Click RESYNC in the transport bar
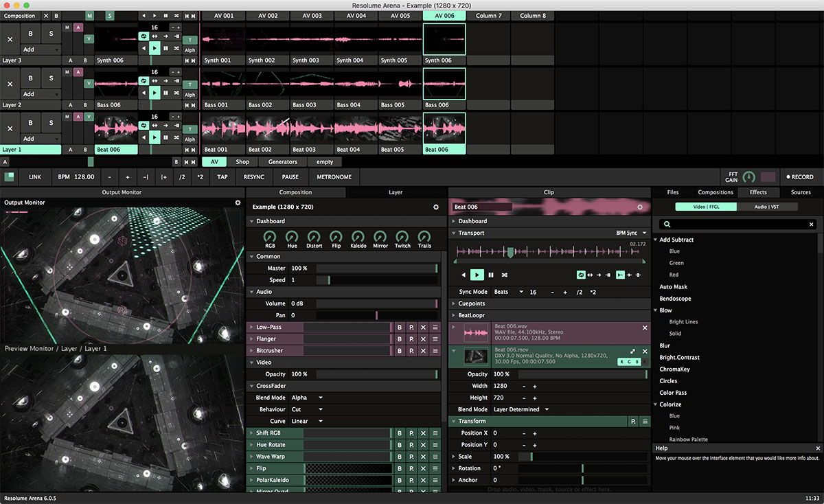Viewport: 824px width, 504px height. click(x=253, y=176)
